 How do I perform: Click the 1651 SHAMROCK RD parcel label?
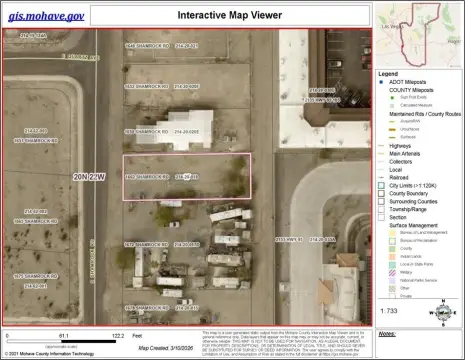coord(36,141)
